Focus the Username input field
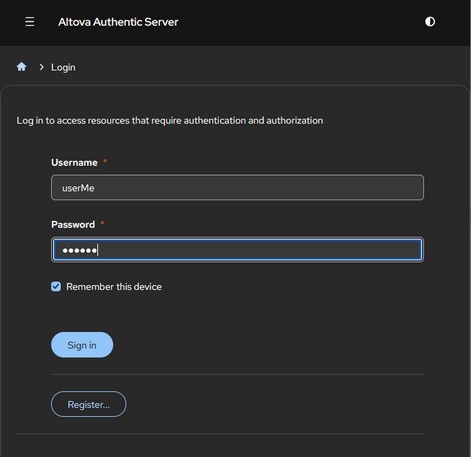The image size is (471, 457). (x=237, y=187)
